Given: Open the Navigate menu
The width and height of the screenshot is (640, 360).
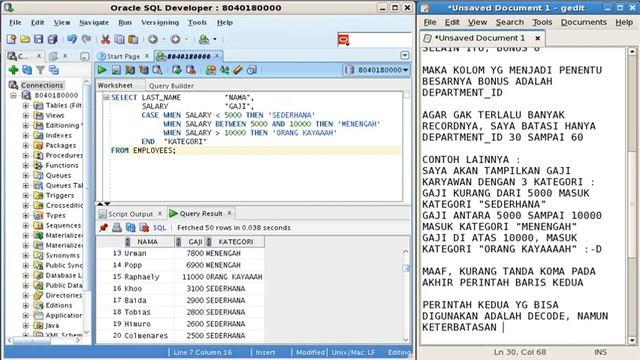Looking at the screenshot, I should 94,22.
